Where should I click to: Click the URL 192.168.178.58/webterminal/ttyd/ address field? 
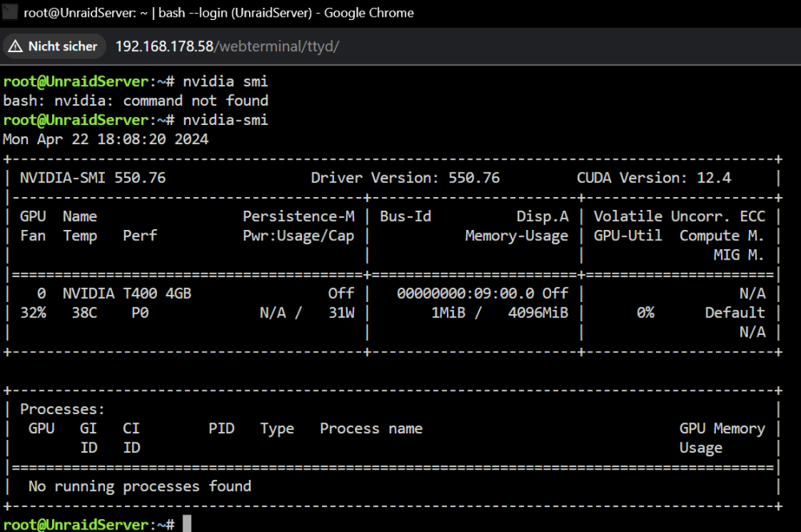227,46
